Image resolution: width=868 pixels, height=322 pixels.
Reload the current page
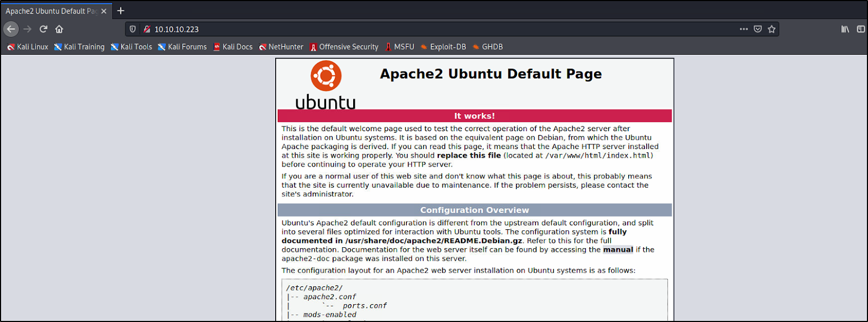tap(43, 29)
